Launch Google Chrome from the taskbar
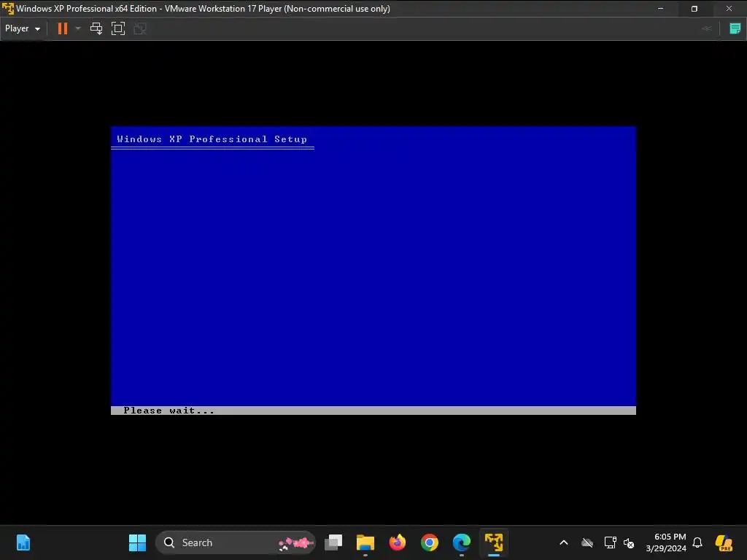Screen dimensions: 747x560 tap(430, 542)
